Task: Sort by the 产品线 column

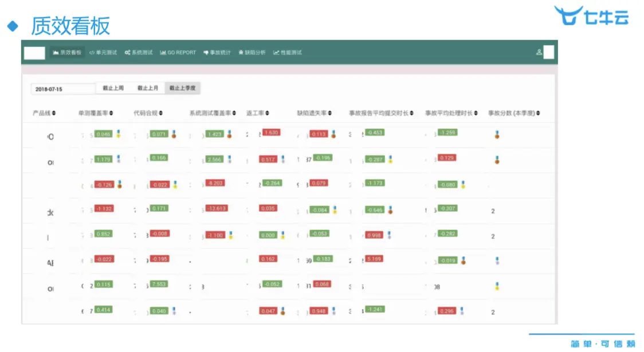Action: point(44,113)
